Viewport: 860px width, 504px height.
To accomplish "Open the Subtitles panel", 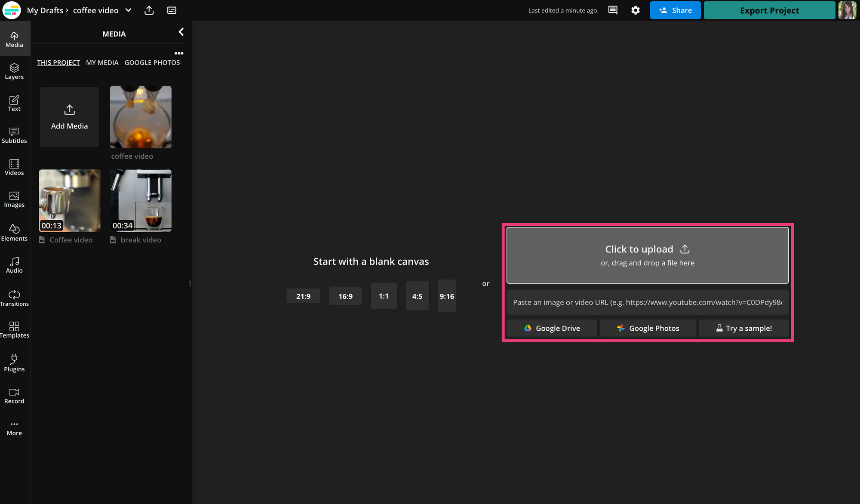I will point(14,135).
